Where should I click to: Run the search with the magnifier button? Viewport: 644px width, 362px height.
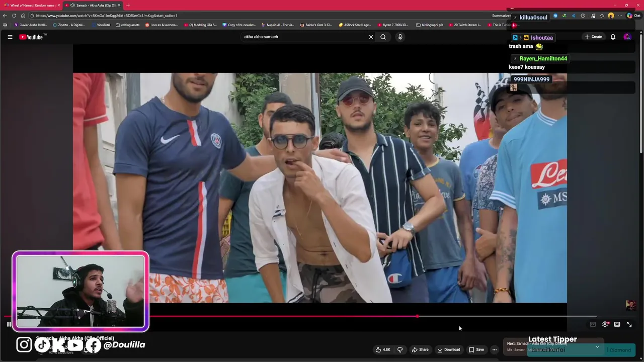click(x=383, y=37)
